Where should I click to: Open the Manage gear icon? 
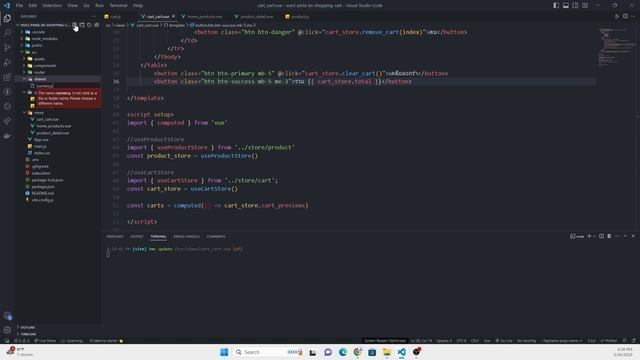(x=7, y=330)
